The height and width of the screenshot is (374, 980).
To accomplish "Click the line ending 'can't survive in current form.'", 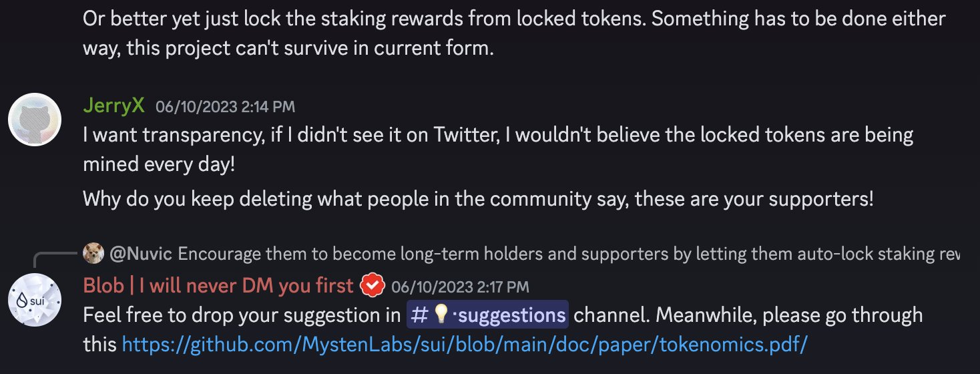I will 288,49.
